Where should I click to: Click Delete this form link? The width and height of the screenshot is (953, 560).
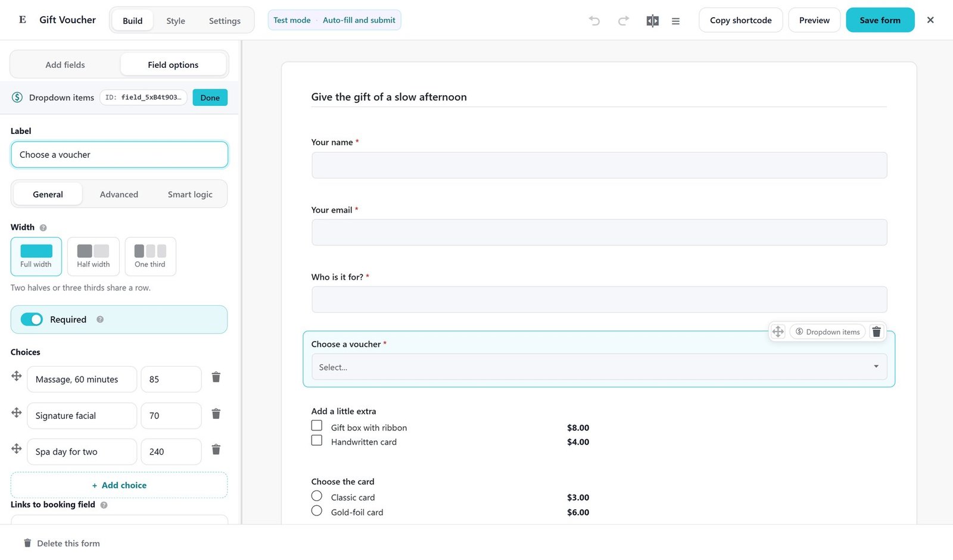[x=61, y=543]
